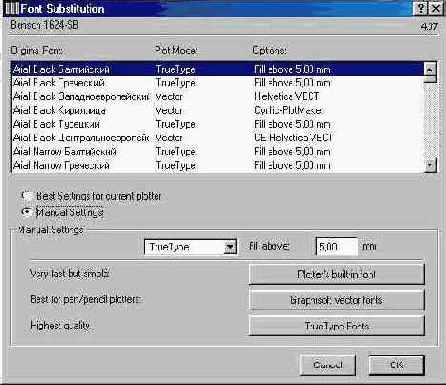Click the CE Helvetica VECT option cell
Screen dimensions: 446x385
(293, 138)
